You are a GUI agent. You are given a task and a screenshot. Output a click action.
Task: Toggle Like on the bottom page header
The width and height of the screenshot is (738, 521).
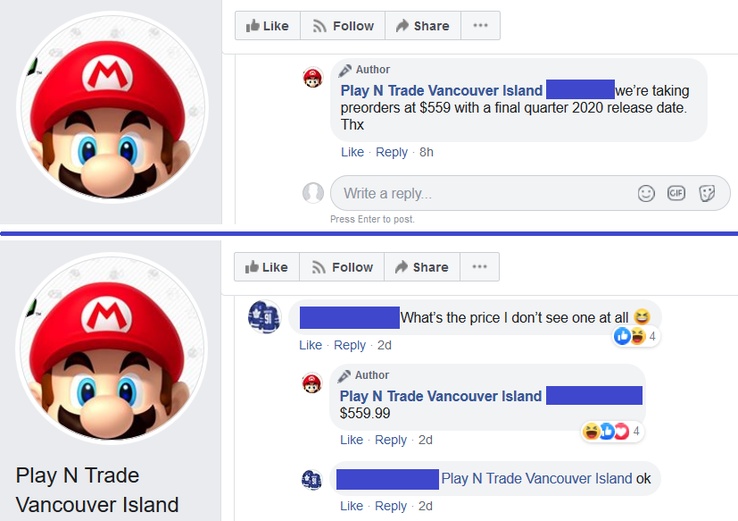267,267
